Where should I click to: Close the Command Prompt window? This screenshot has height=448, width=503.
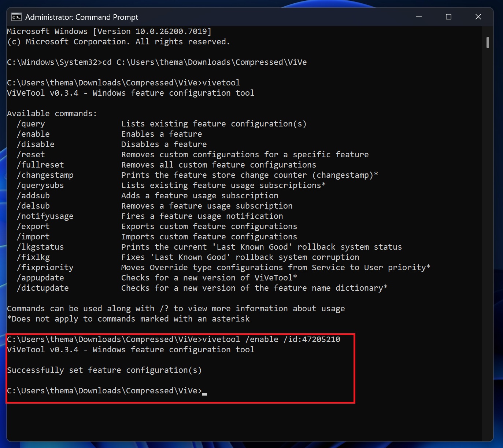pos(478,17)
